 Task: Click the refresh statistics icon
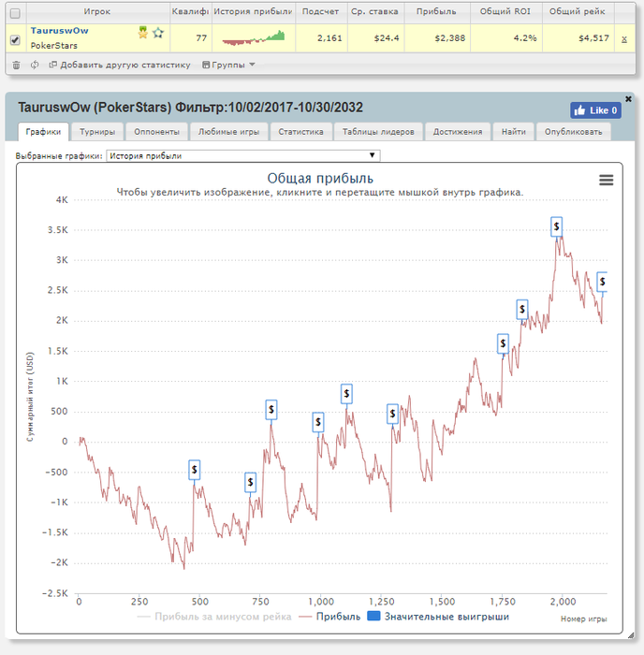[x=35, y=65]
